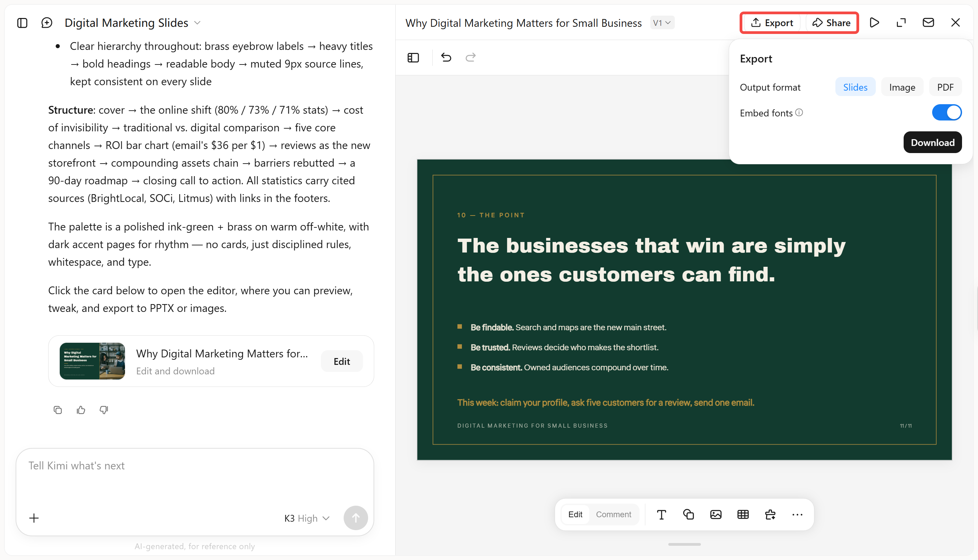This screenshot has width=978, height=560.
Task: Redo the last edit
Action: [471, 58]
